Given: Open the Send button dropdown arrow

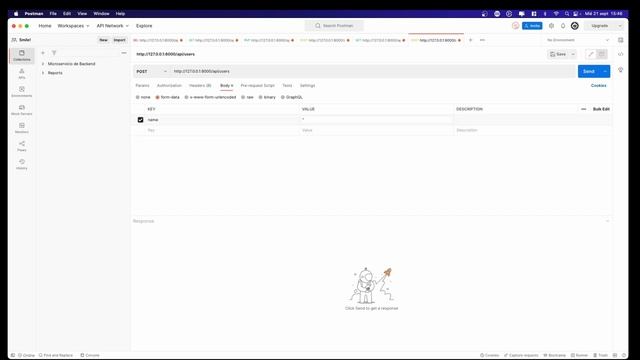Looking at the screenshot, I should (x=605, y=71).
